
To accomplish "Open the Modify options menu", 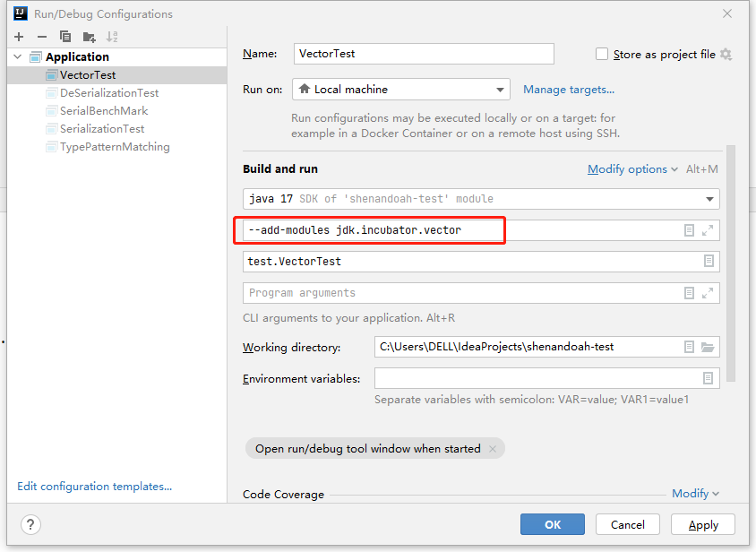I will point(627,169).
